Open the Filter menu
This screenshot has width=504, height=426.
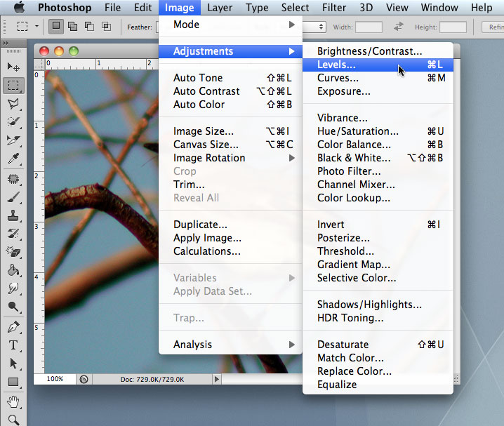tap(334, 8)
